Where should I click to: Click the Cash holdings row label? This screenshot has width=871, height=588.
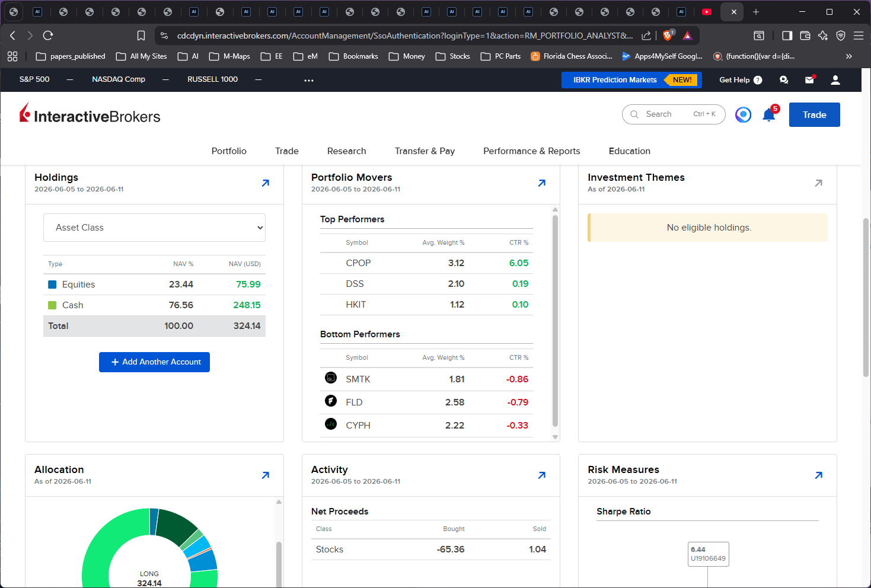pyautogui.click(x=72, y=305)
